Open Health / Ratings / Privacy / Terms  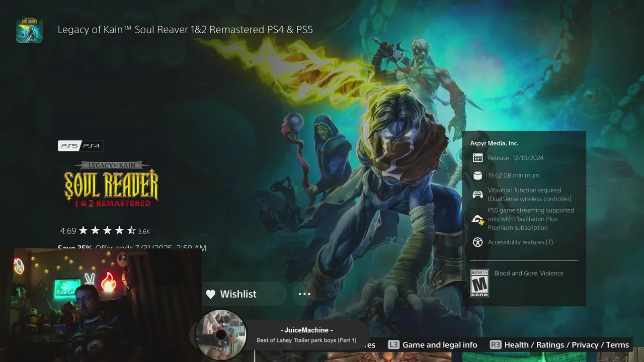point(567,345)
